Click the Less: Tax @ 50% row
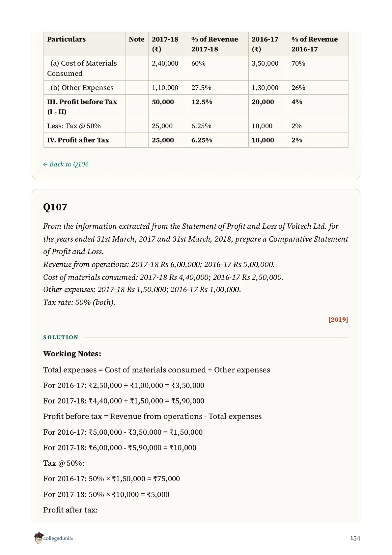 pos(196,126)
